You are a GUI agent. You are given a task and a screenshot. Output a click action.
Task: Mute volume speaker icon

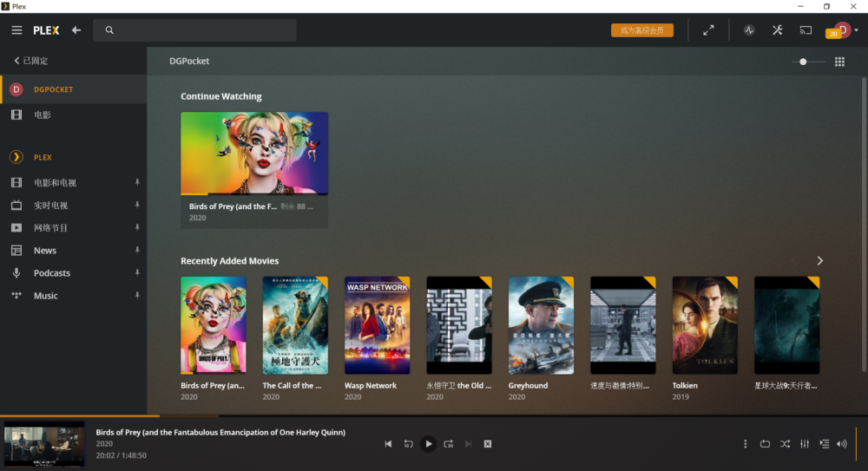tap(842, 444)
